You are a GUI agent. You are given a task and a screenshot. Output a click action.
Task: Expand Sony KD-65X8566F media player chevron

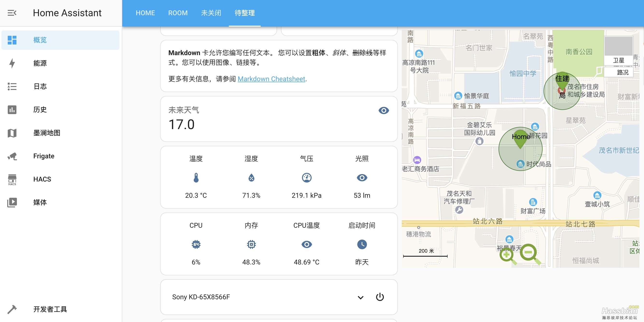click(360, 298)
